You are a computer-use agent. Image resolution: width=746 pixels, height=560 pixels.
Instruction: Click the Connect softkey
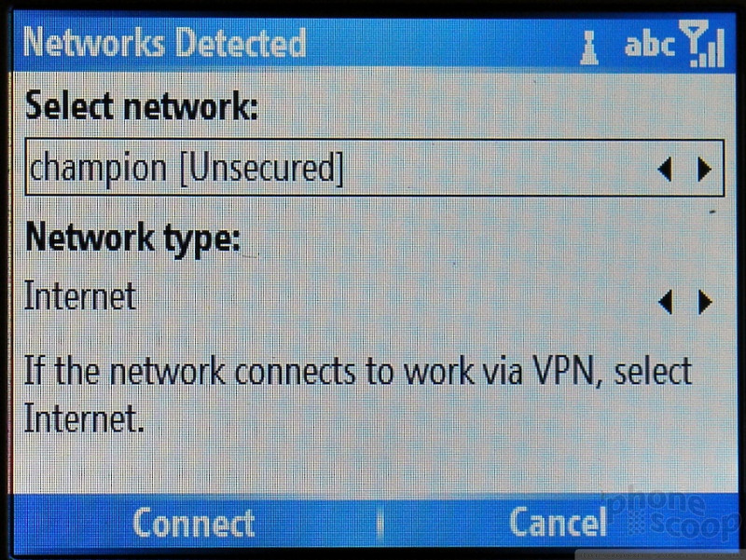click(193, 523)
